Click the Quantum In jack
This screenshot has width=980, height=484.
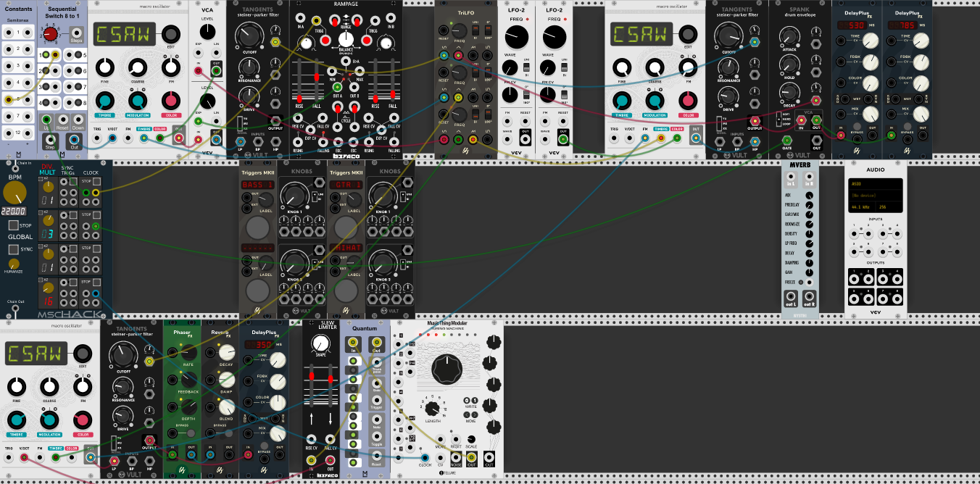pos(353,343)
